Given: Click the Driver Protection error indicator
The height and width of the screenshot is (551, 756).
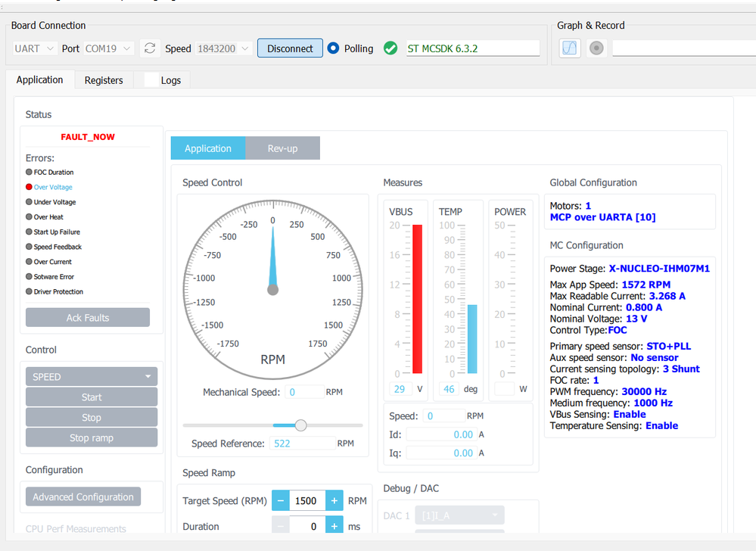Looking at the screenshot, I should coord(29,291).
